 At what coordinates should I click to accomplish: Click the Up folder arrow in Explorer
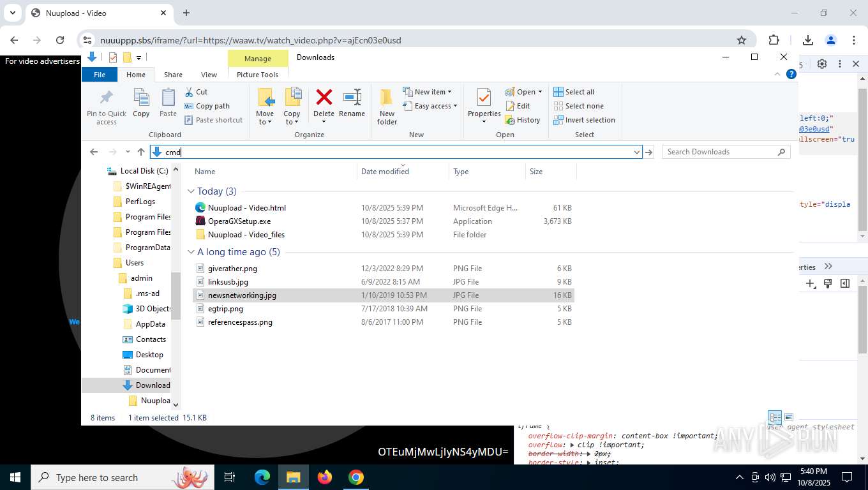pos(141,152)
